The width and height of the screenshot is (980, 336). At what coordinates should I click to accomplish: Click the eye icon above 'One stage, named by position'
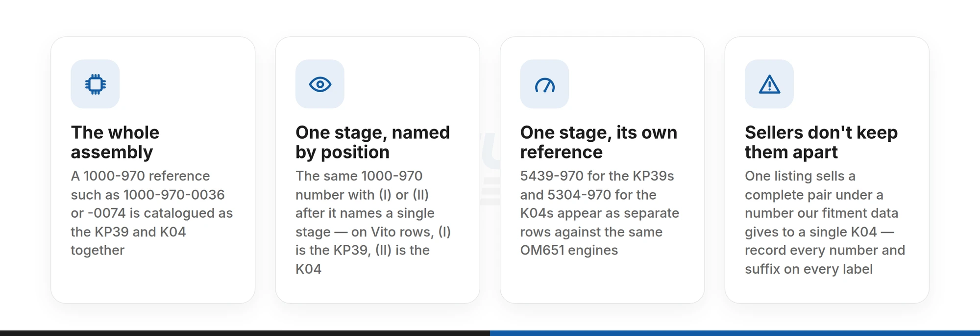(x=320, y=84)
